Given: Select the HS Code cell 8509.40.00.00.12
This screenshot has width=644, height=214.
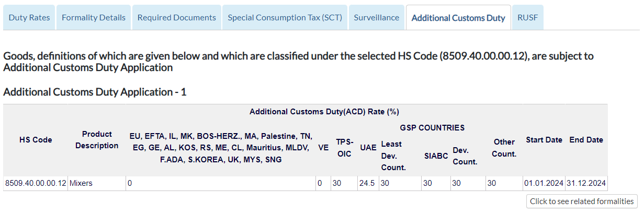Looking at the screenshot, I should tap(36, 183).
